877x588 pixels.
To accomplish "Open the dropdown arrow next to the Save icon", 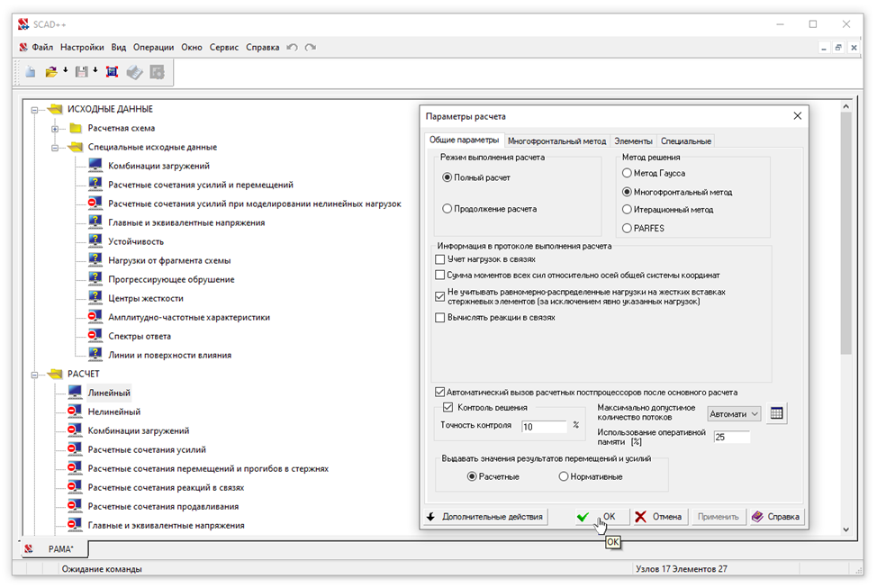I will 95,70.
